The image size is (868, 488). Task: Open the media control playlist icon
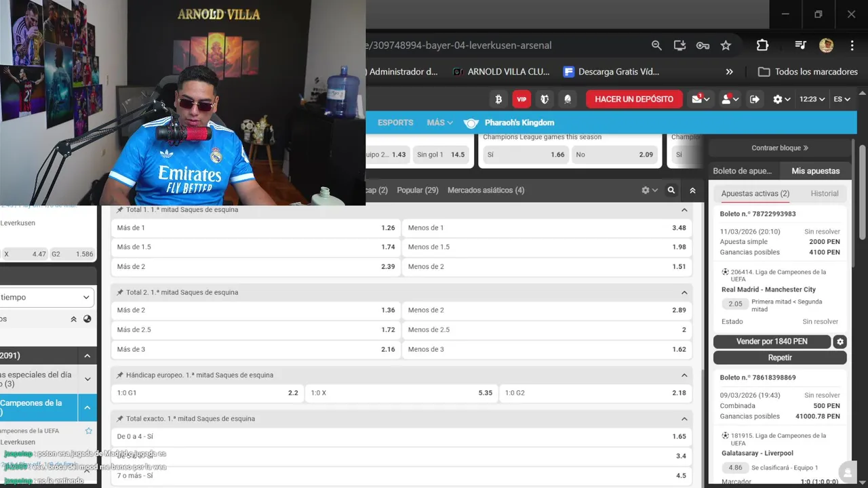(x=800, y=45)
